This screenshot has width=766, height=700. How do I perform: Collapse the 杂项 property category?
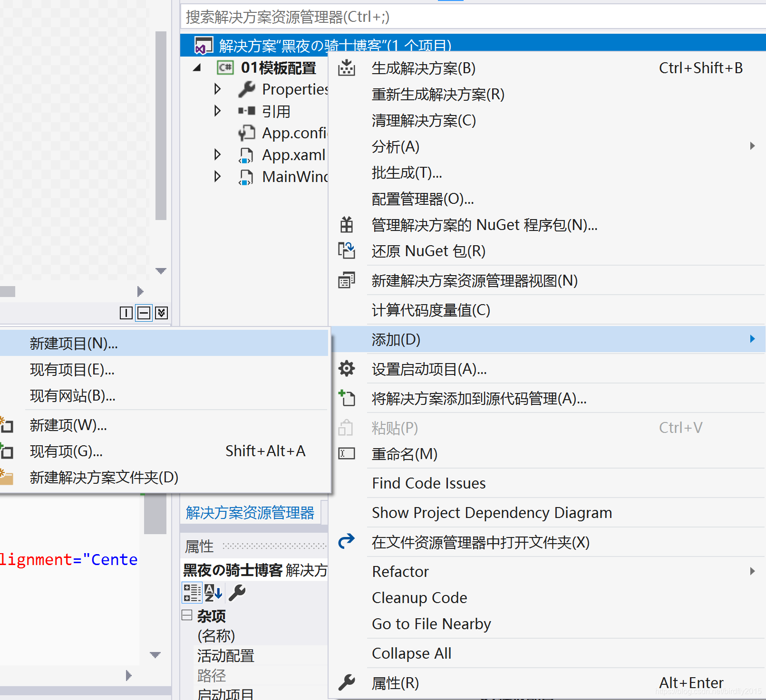pyautogui.click(x=187, y=615)
